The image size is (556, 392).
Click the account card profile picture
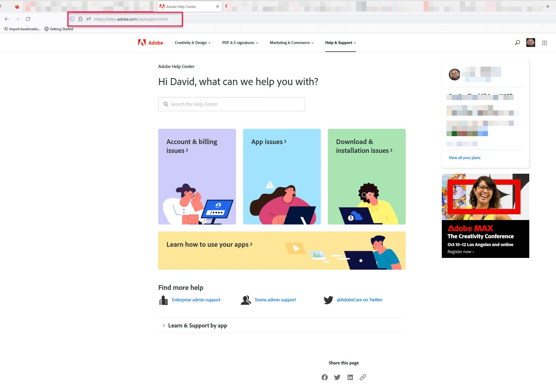[x=454, y=74]
